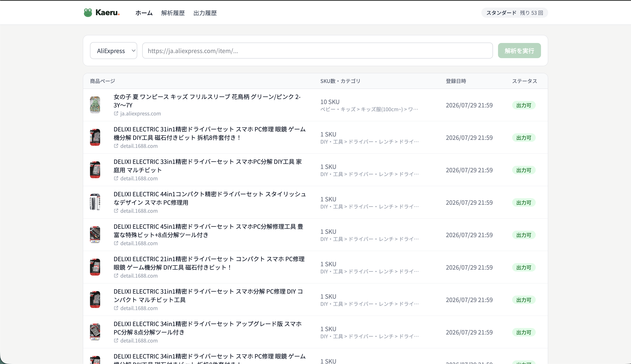Open the 女の子 夏 ワンピース product title
This screenshot has width=631, height=364.
click(x=207, y=101)
